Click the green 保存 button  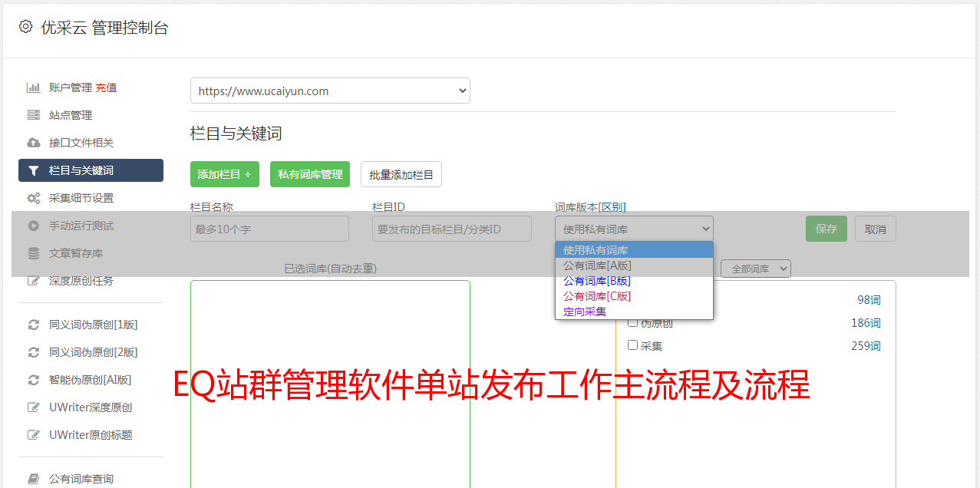click(x=827, y=229)
